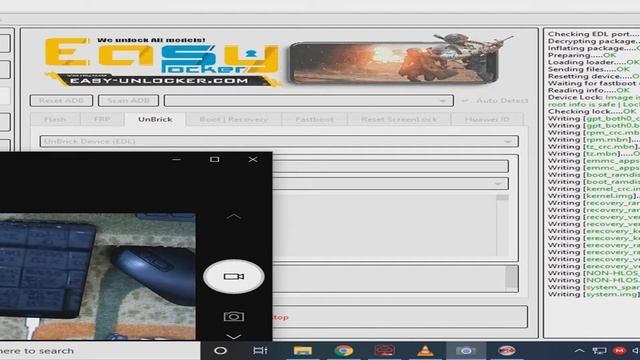The height and width of the screenshot is (360, 640).
Task: Click the Scan ADB button
Action: coord(128,100)
